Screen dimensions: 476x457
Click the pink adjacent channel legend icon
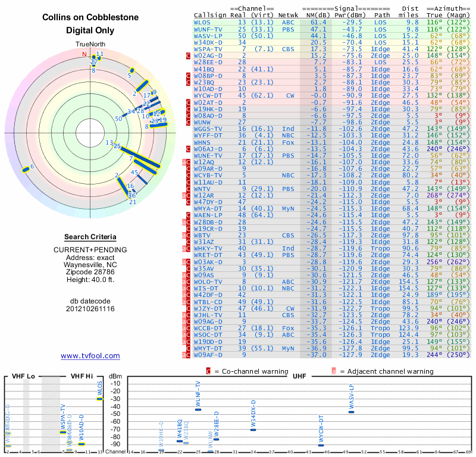[x=334, y=371]
